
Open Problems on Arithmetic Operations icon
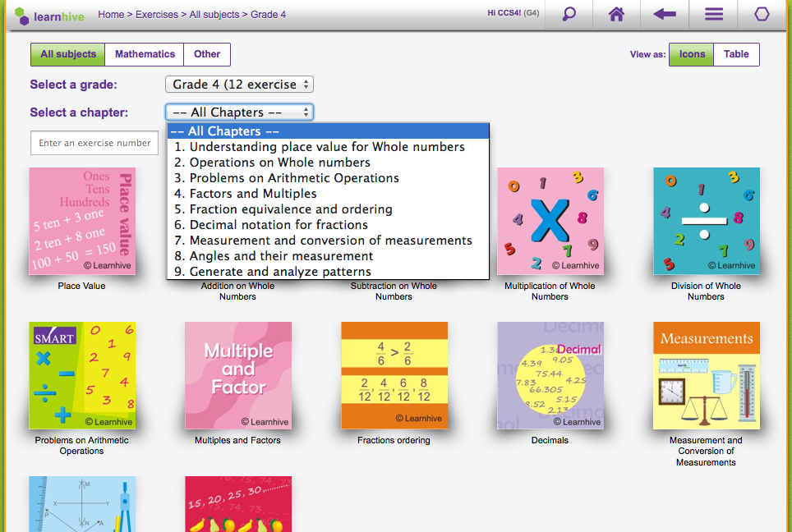82,375
